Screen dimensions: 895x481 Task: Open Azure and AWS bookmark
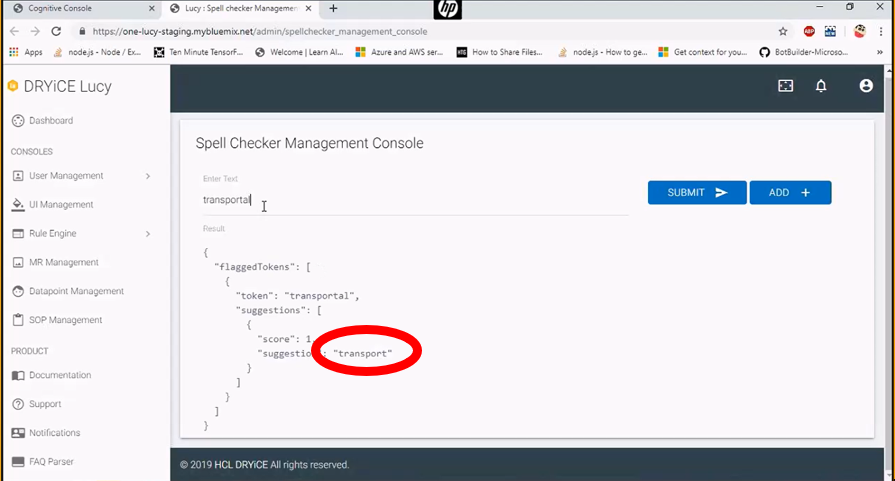pos(399,52)
